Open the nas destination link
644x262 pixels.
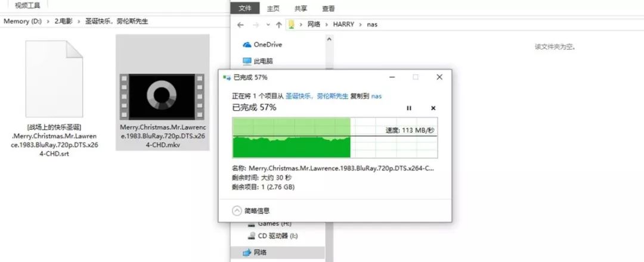376,96
